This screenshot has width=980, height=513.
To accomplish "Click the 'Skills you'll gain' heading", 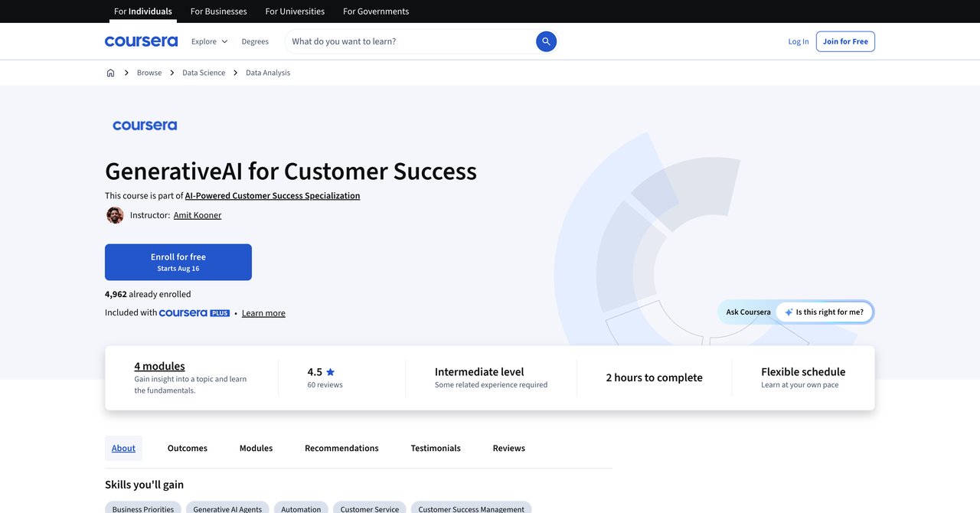I will point(145,485).
